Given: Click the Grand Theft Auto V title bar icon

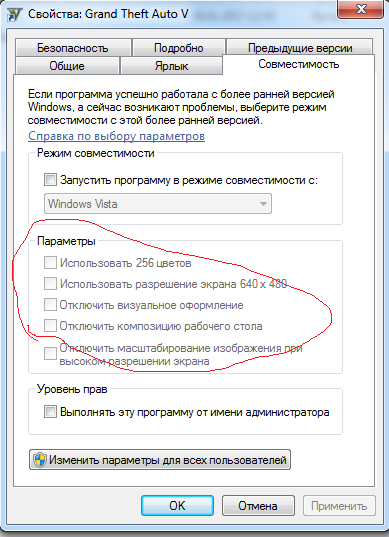Looking at the screenshot, I should pyautogui.click(x=14, y=14).
